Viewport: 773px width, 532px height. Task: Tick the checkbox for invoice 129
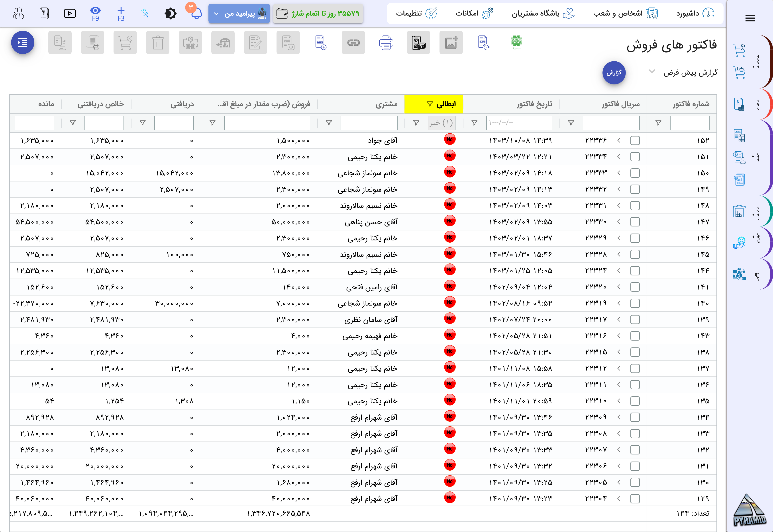[x=635, y=499]
